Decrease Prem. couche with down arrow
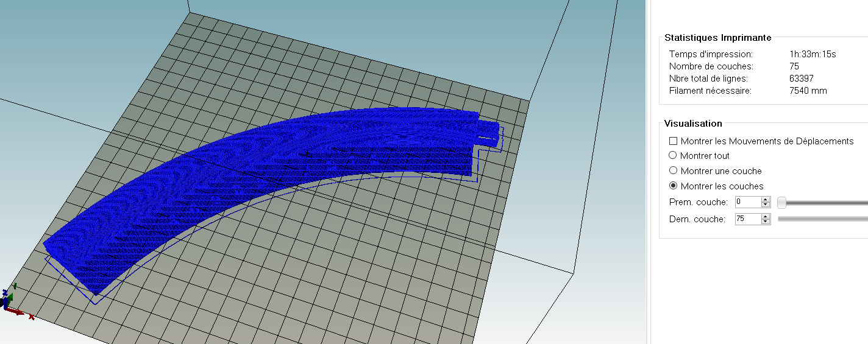The height and width of the screenshot is (344, 868). point(766,205)
